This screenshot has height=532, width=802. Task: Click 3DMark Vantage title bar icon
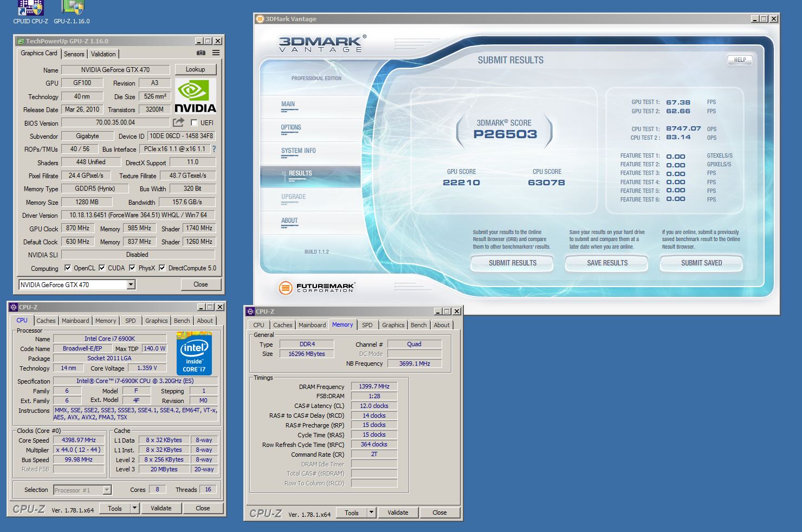click(260, 19)
